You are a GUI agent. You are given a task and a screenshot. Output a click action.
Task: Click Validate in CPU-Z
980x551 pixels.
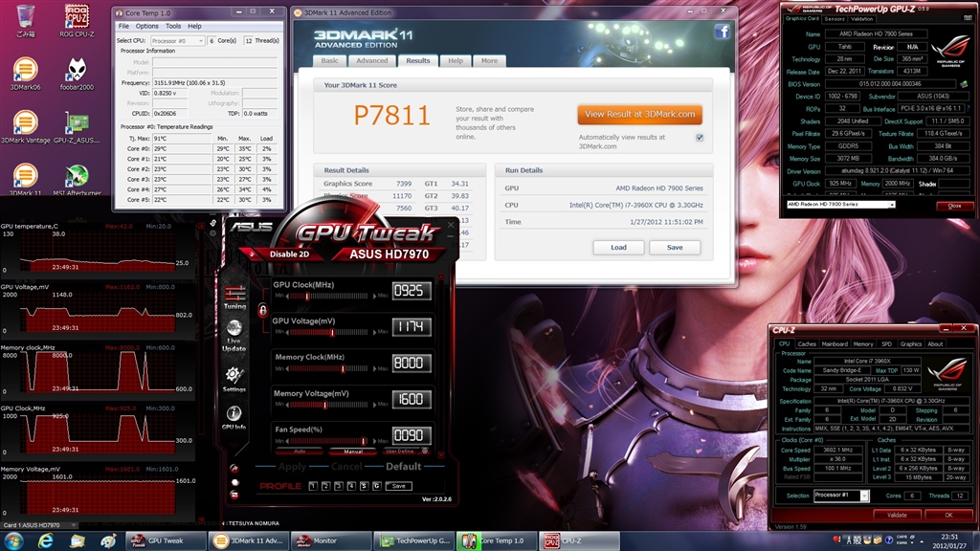click(x=897, y=515)
